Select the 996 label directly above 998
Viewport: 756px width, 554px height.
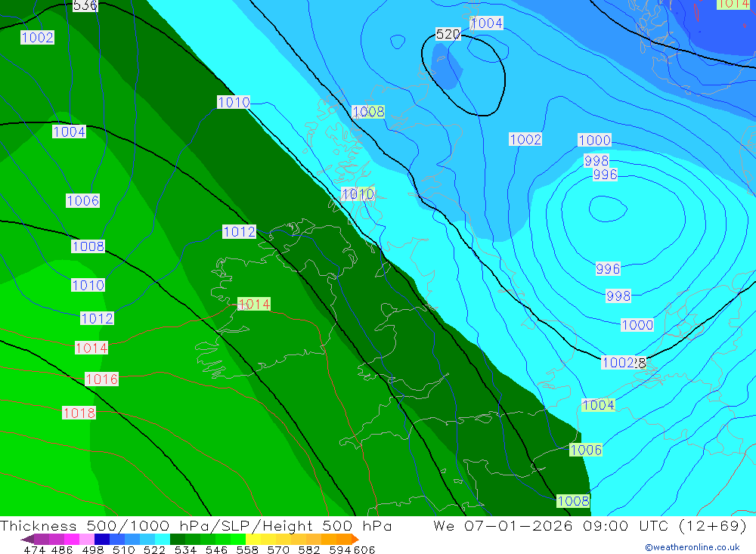click(x=608, y=268)
